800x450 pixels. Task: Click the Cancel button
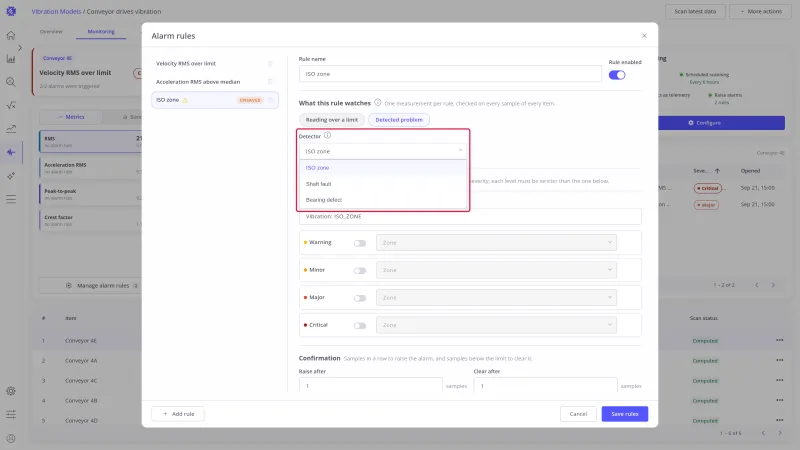pyautogui.click(x=578, y=414)
